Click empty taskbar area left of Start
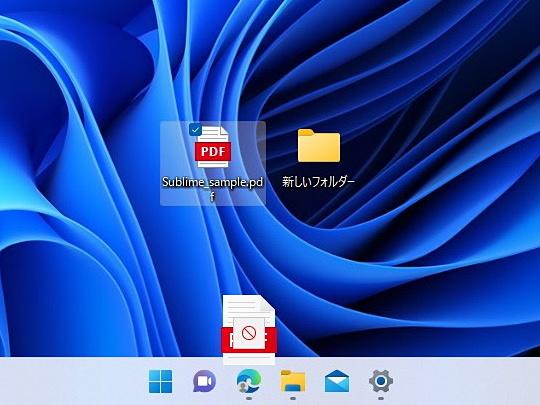This screenshot has width=540, height=405. click(72, 381)
